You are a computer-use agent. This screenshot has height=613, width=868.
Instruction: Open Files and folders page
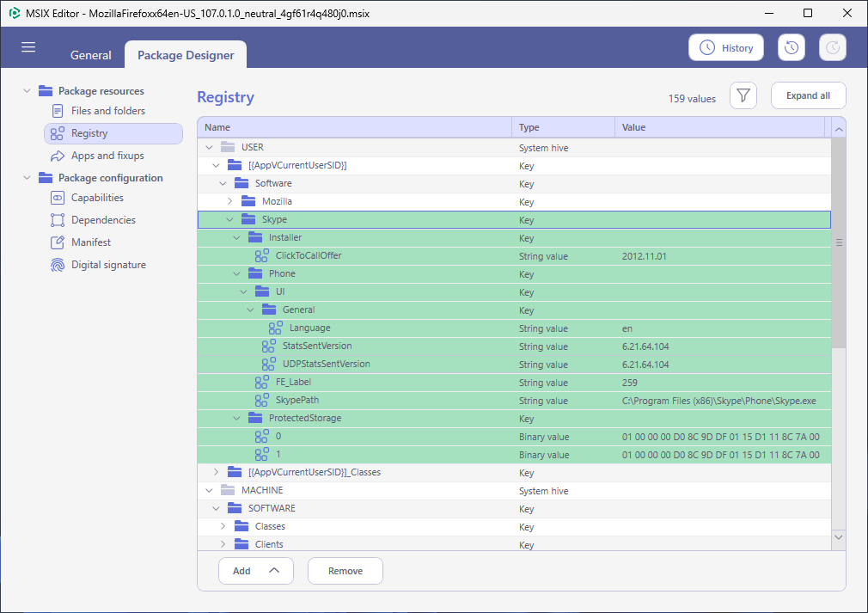108,111
